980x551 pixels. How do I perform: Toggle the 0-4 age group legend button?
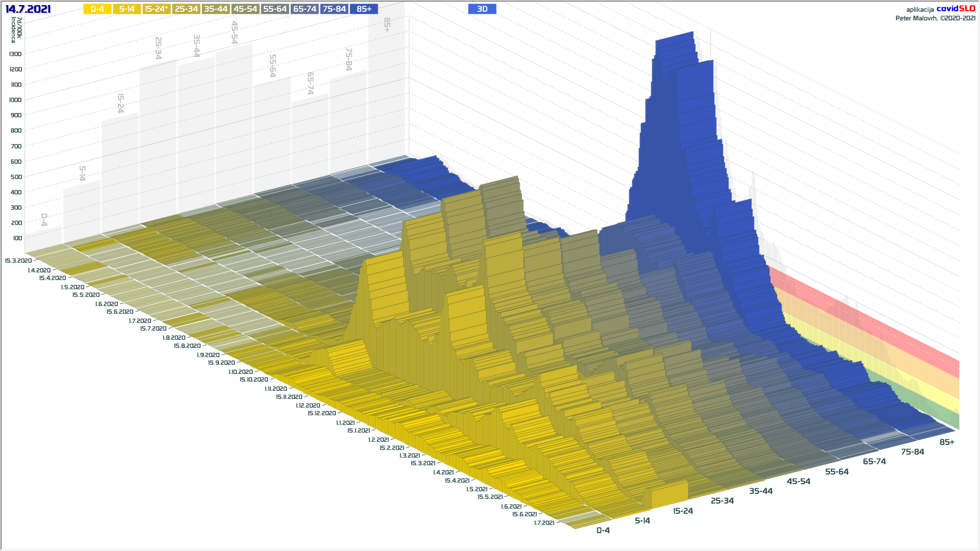click(97, 9)
